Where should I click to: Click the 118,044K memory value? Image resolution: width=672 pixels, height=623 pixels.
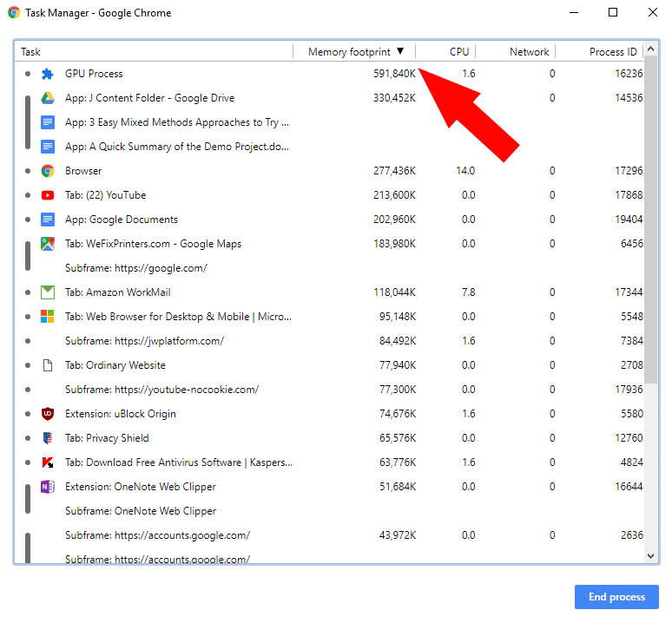tap(394, 292)
